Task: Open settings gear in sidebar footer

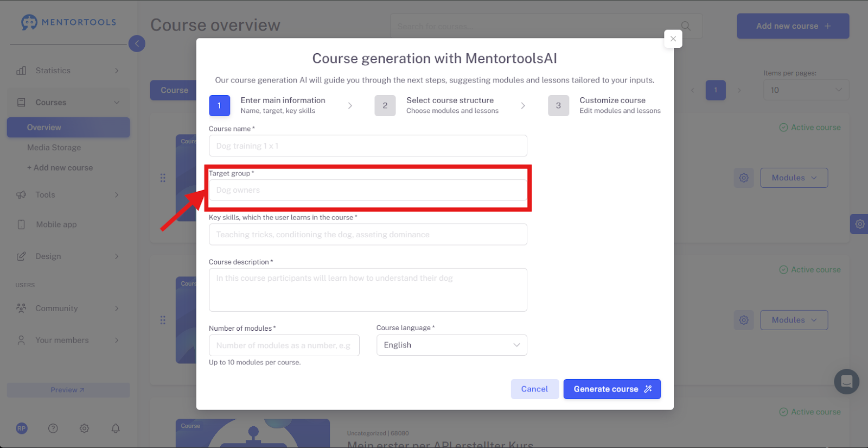Action: point(85,428)
